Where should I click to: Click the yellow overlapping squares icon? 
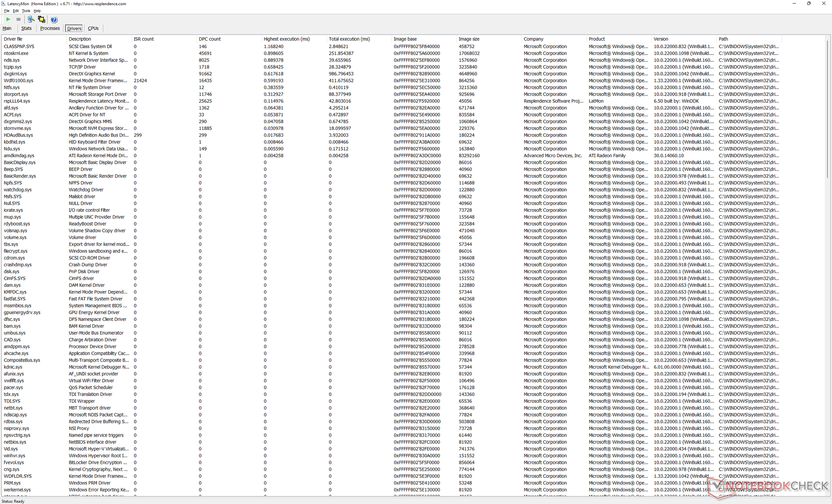point(42,19)
